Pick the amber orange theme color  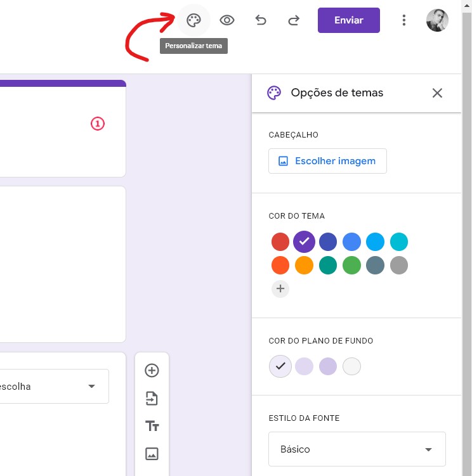tap(304, 266)
